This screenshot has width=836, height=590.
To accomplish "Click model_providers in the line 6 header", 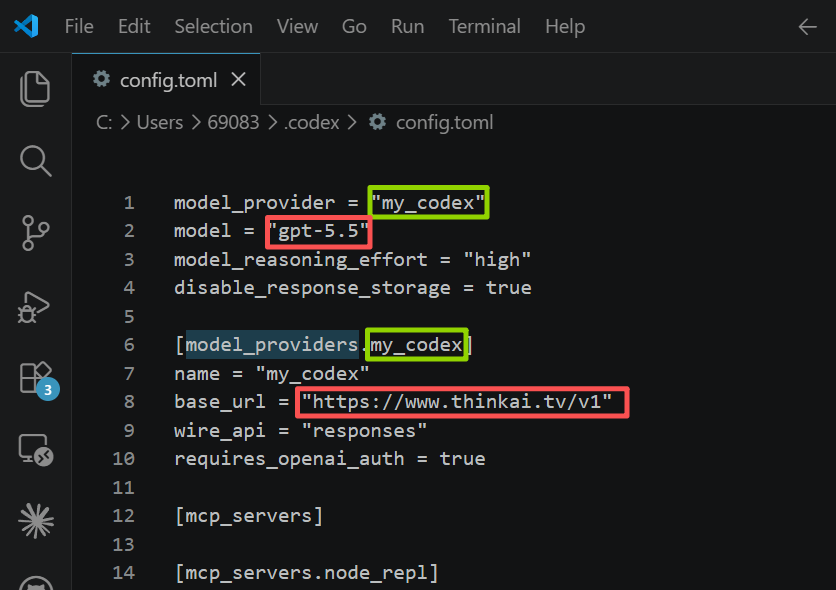I will pos(271,345).
